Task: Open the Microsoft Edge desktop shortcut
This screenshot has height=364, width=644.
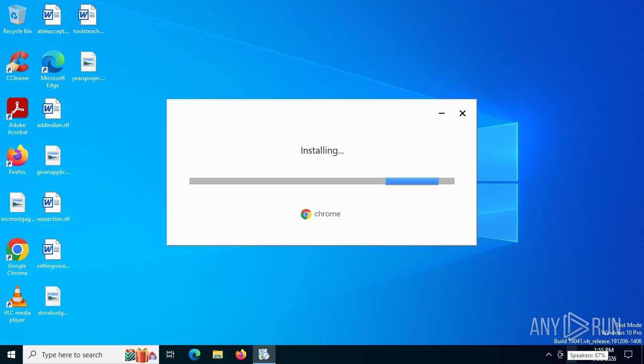Action: [x=53, y=70]
